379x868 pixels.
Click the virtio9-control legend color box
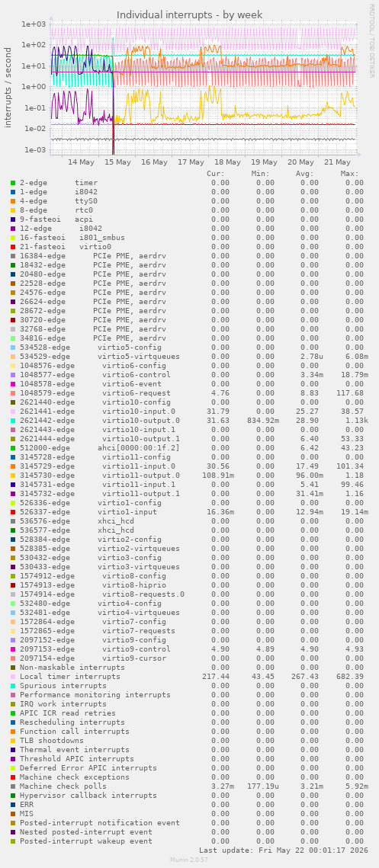[13, 649]
